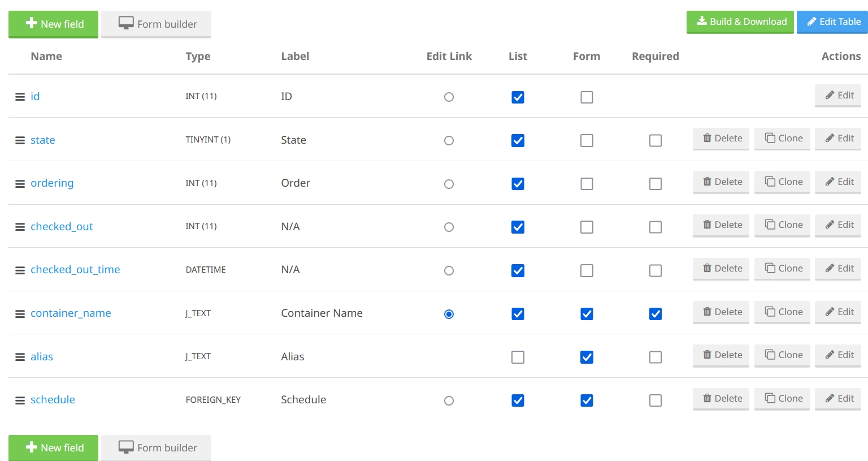
Task: Set schedule as the Edit Link
Action: tap(449, 400)
